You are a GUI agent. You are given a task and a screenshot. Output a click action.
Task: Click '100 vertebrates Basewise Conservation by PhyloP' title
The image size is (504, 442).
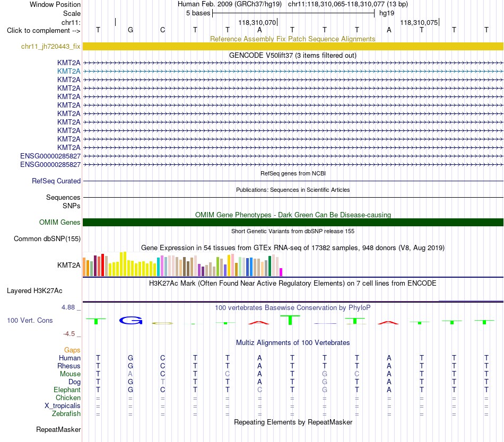pos(293,307)
